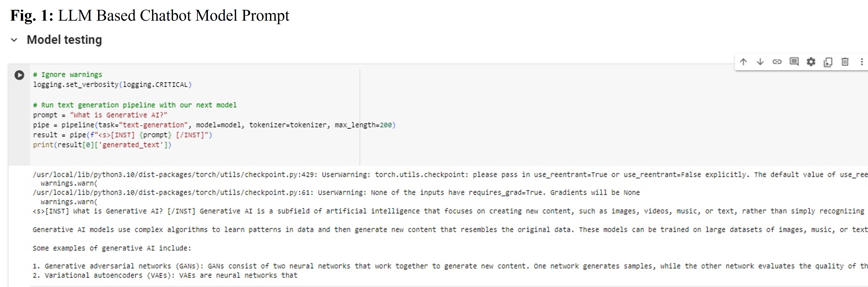This screenshot has height=287, width=868.
Task: Click the GANs example output line
Action: [450, 266]
